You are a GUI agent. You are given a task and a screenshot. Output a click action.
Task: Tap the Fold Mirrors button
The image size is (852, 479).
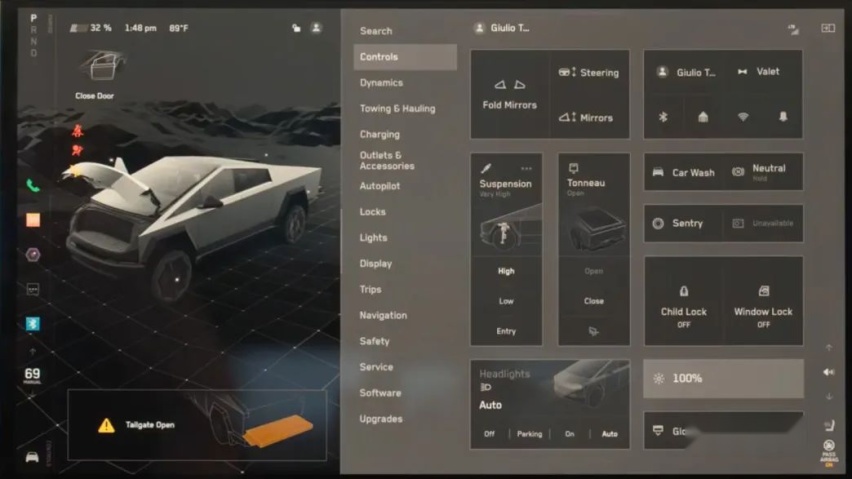coord(510,94)
